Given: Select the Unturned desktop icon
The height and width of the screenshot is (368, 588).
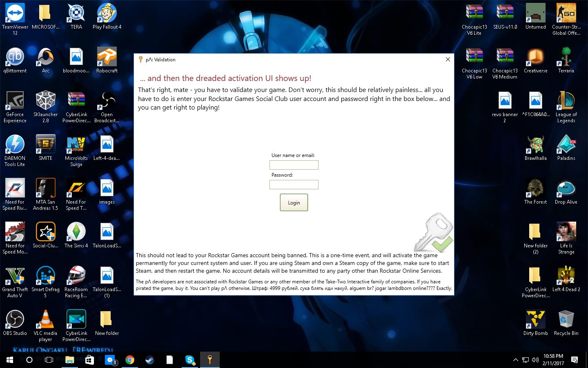Looking at the screenshot, I should pos(536,17).
